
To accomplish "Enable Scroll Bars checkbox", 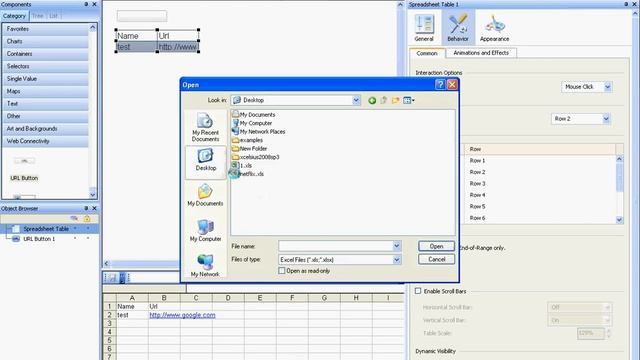I will pos(418,291).
